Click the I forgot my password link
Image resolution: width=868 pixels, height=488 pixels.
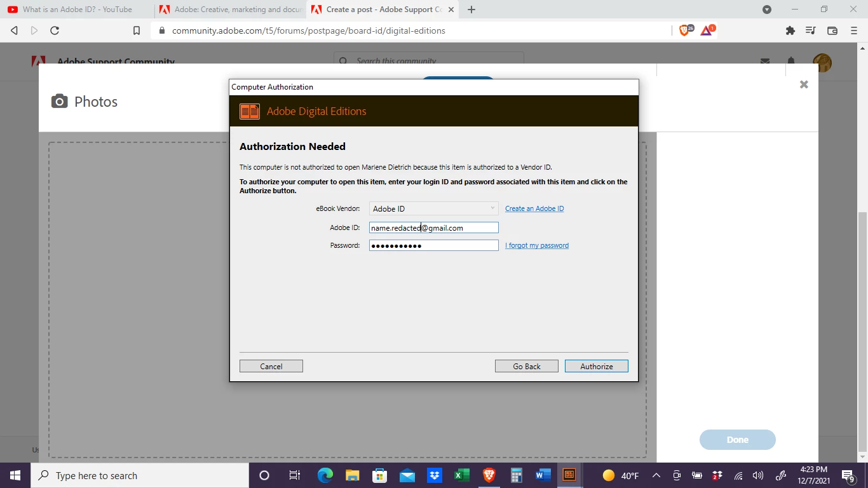[x=537, y=245]
